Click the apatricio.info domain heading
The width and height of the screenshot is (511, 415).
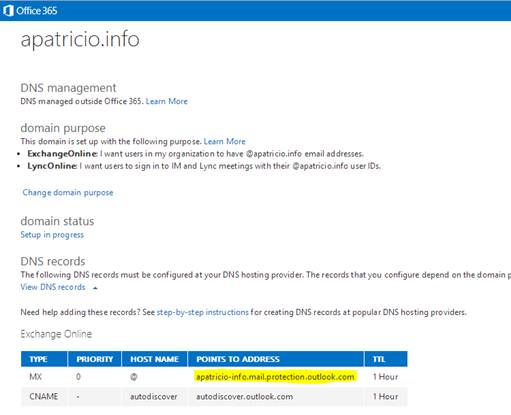pyautogui.click(x=80, y=39)
